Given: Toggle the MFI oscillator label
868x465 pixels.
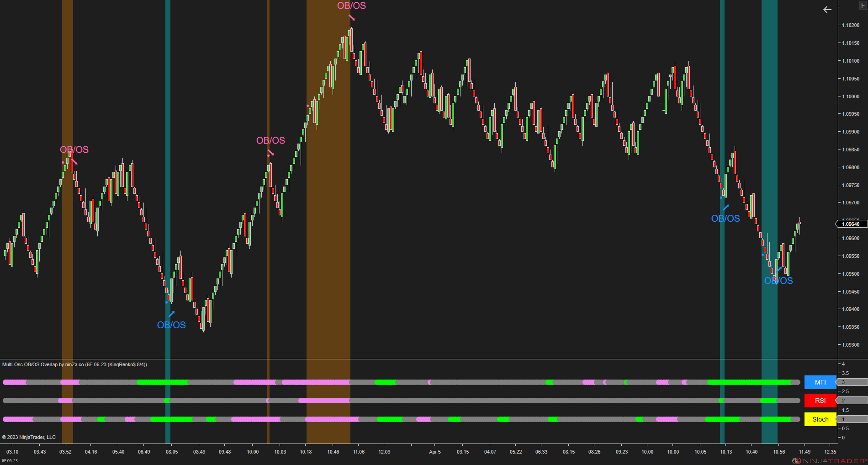Looking at the screenshot, I should click(820, 383).
